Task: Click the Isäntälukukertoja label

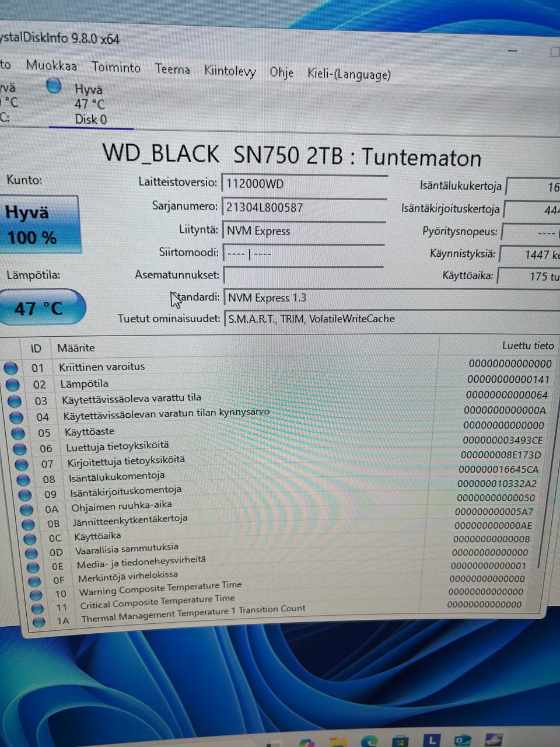Action: pos(460,186)
